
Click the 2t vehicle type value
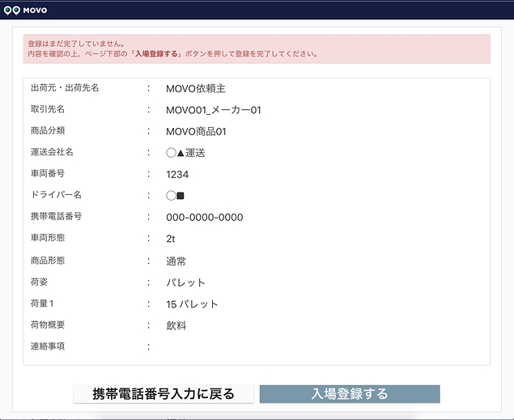click(x=171, y=239)
